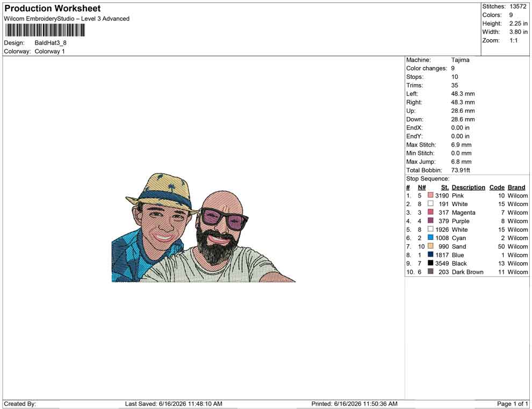Click the Production Worksheet title

tap(53, 9)
